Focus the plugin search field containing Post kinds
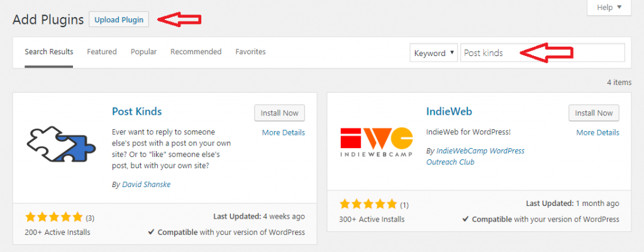Image resolution: width=644 pixels, height=252 pixels. pos(543,53)
